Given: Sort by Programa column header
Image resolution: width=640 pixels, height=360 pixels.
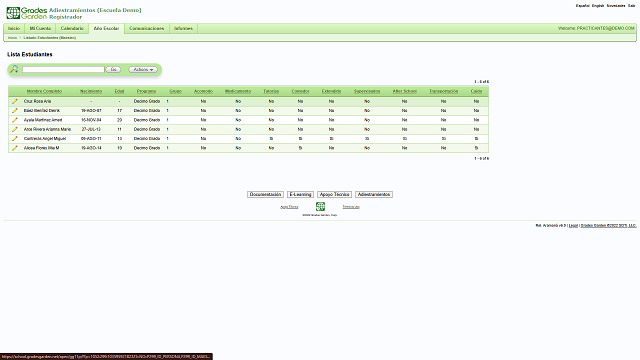Looking at the screenshot, I should pyautogui.click(x=147, y=91).
